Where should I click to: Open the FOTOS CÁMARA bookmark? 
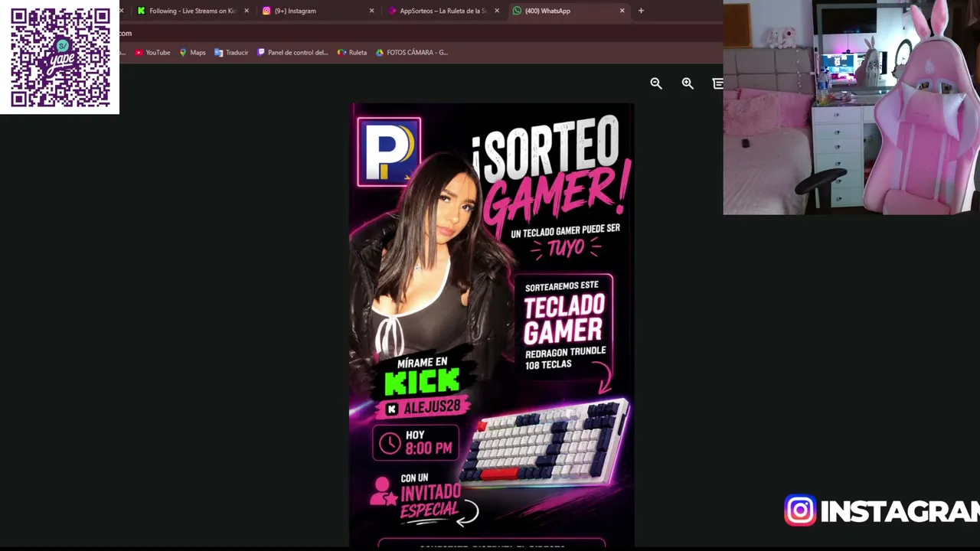point(412,53)
